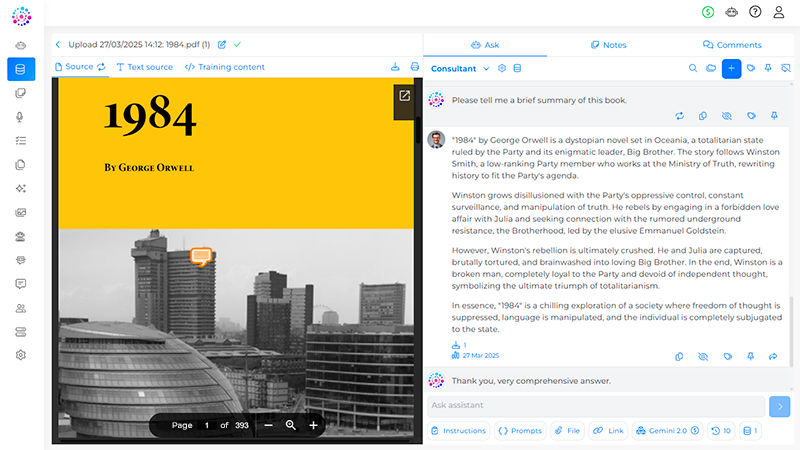Image resolution: width=800 pixels, height=450 pixels.
Task: Click the chat panel scrollbar
Action: (x=791, y=332)
